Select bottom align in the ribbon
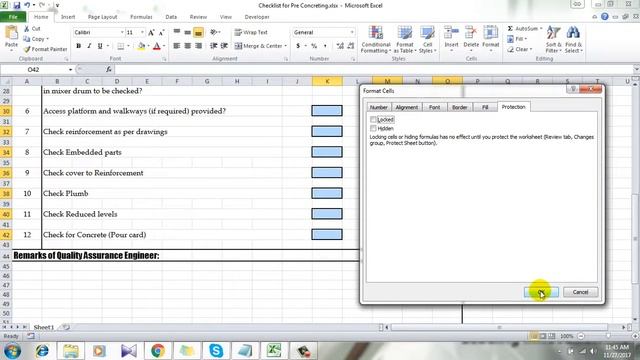 click(x=198, y=33)
